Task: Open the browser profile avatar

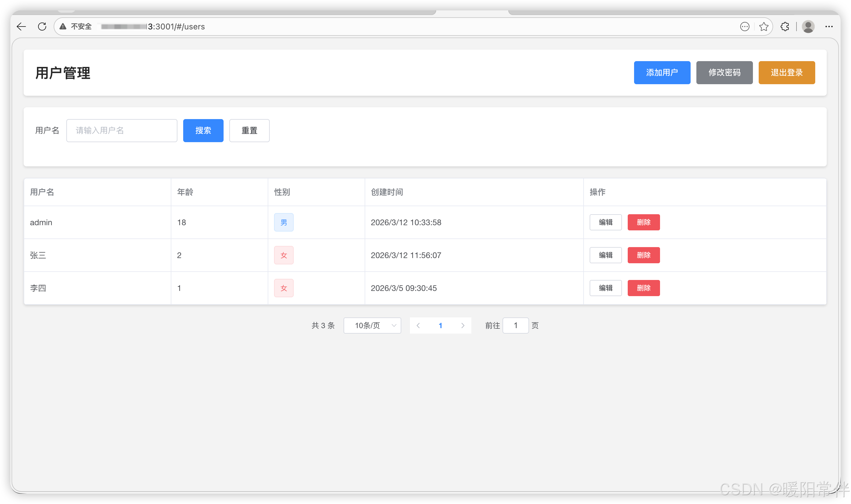Action: 808,27
